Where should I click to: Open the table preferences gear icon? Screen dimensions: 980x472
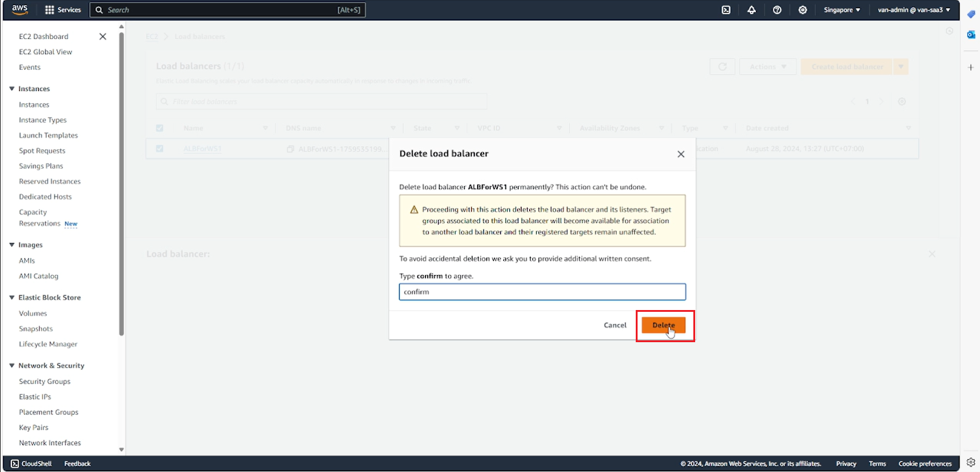tap(902, 101)
